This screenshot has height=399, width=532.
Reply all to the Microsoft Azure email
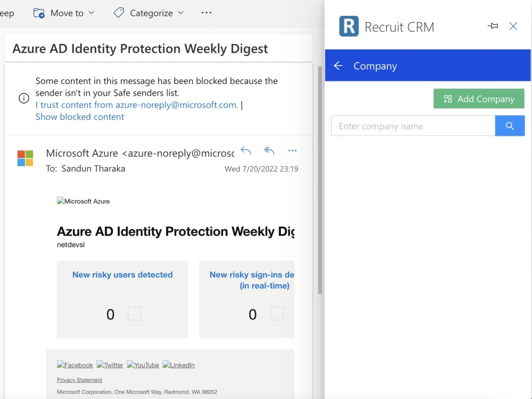click(x=269, y=151)
